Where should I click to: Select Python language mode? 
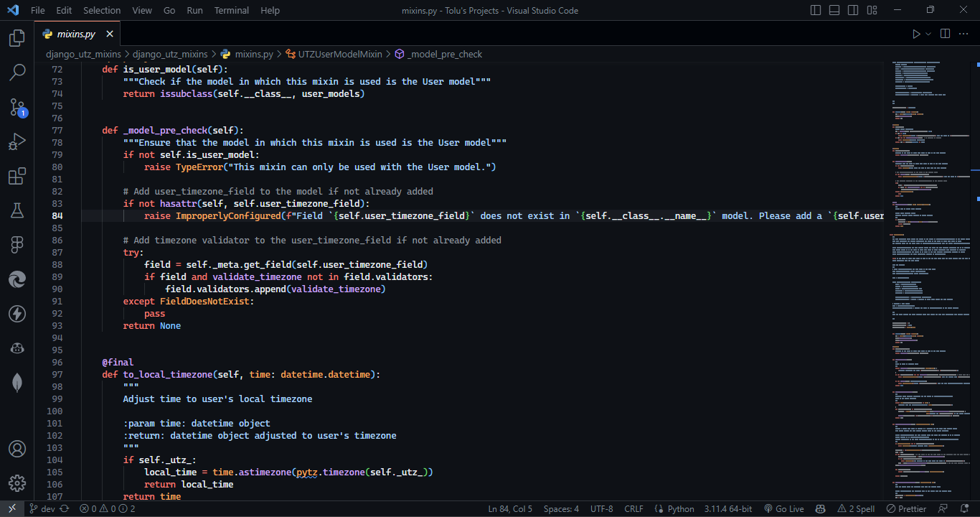pyautogui.click(x=681, y=508)
